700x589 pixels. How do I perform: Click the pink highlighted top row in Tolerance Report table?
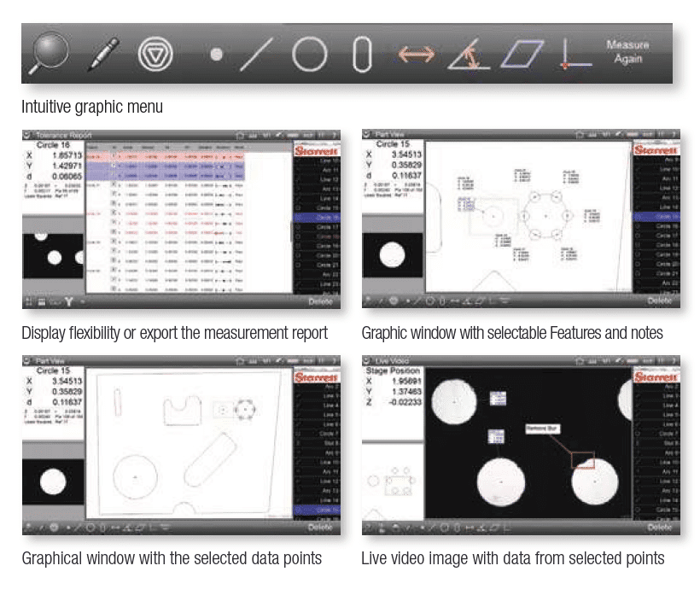click(x=165, y=157)
